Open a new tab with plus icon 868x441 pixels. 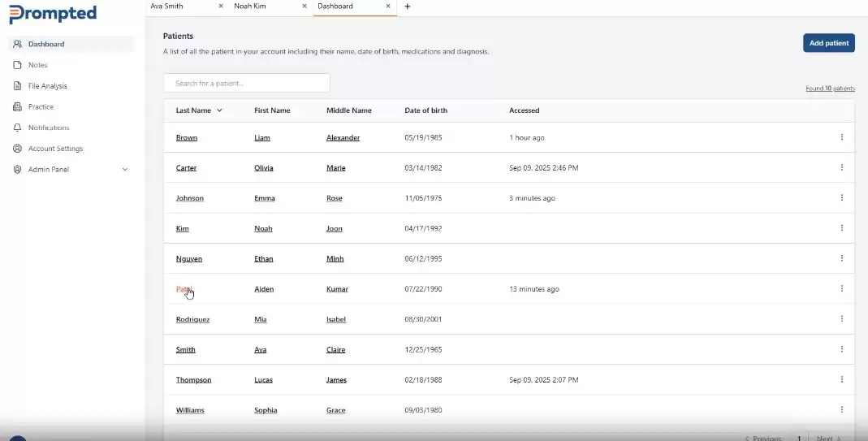[407, 6]
